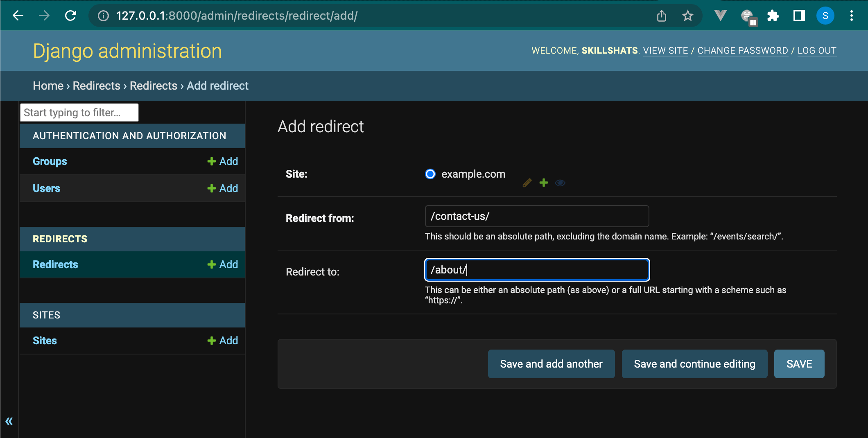Focus the sidebar filter text box
868x438 pixels.
(79, 113)
